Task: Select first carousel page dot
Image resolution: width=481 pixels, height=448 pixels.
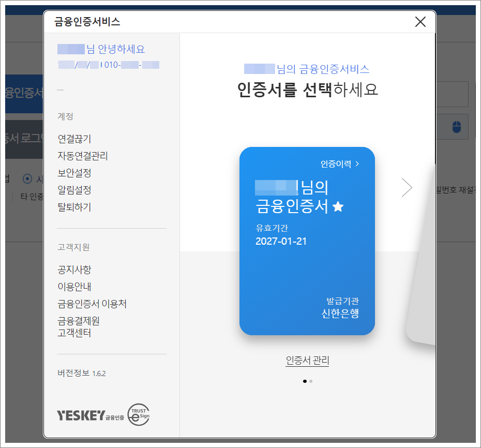Action: (305, 381)
